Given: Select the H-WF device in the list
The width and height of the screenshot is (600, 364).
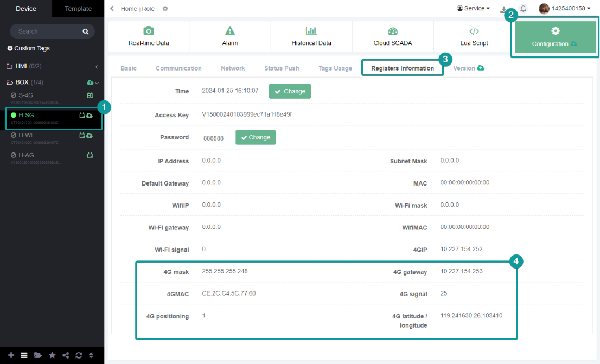Looking at the screenshot, I should click(x=27, y=135).
